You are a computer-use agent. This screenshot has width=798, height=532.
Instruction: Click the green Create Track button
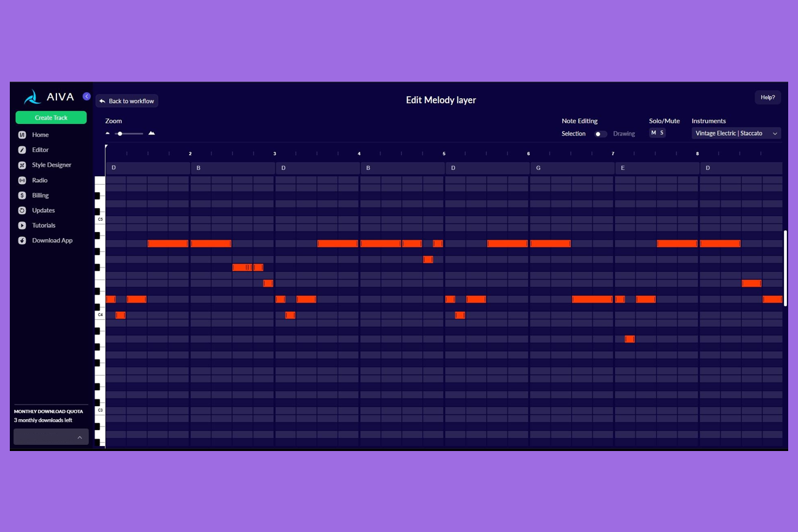51,118
